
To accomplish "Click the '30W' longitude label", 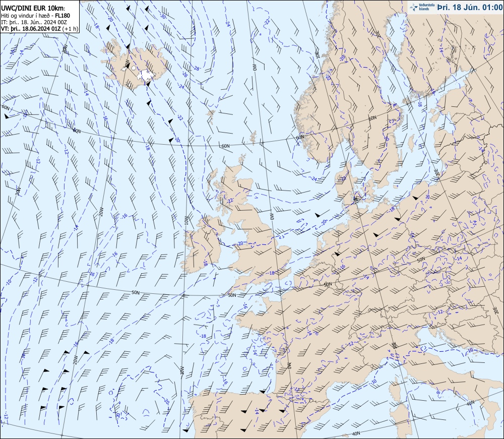I will 18,191.
